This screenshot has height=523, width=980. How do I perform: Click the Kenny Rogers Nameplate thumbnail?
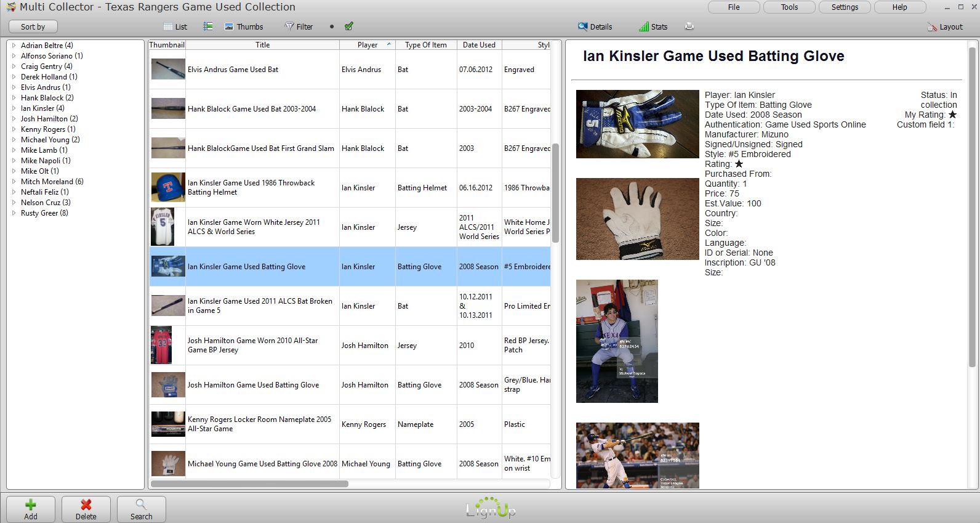pyautogui.click(x=168, y=424)
